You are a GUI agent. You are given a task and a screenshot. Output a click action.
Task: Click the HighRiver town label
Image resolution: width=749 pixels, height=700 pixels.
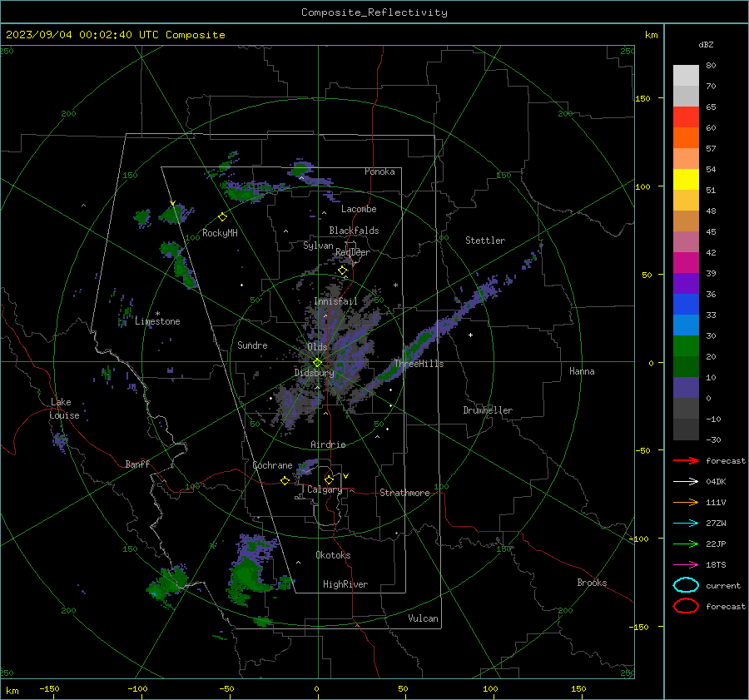(345, 584)
